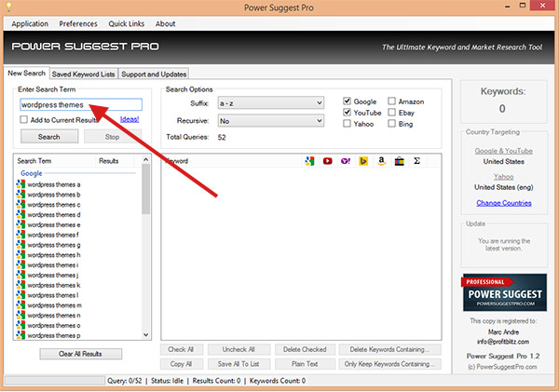This screenshot has height=392, width=559.
Task: Open the Suffix dropdown showing a - z
Action: pyautogui.click(x=270, y=103)
